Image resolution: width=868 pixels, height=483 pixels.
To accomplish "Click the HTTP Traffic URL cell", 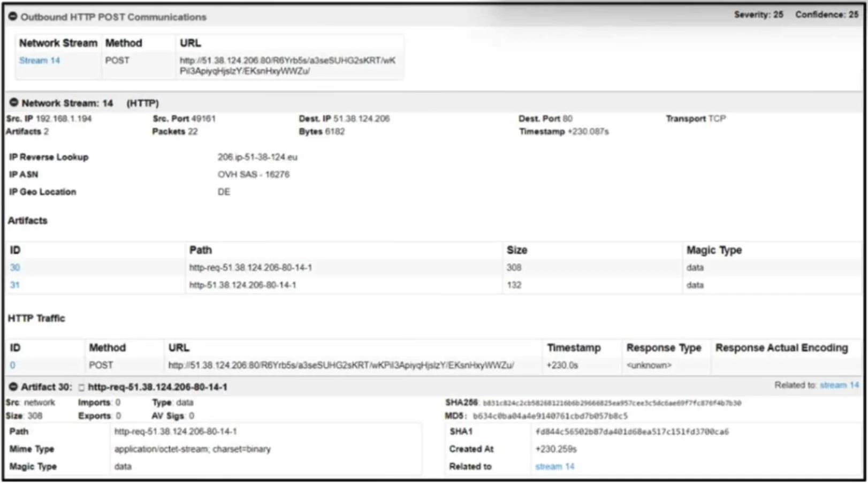I will pos(341,365).
